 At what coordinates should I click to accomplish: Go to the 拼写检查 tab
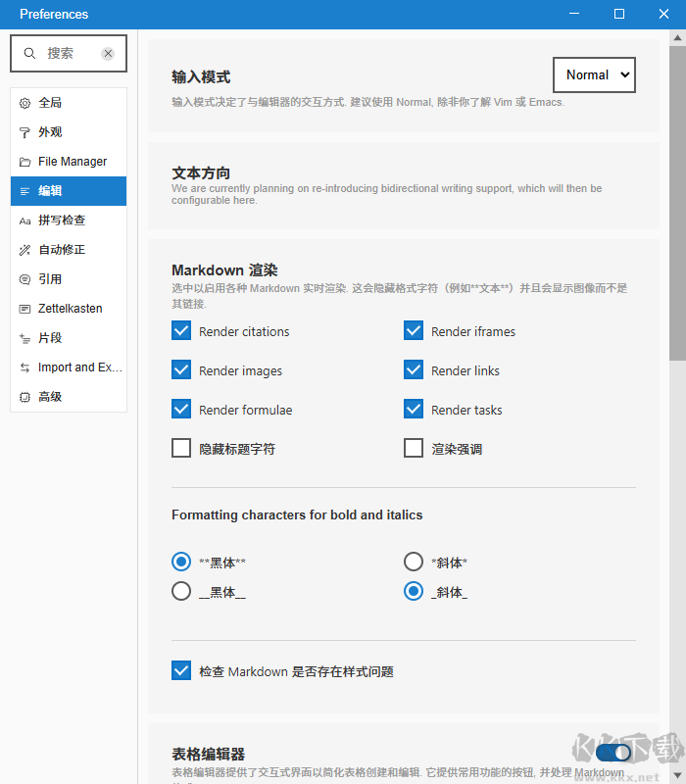[69, 220]
